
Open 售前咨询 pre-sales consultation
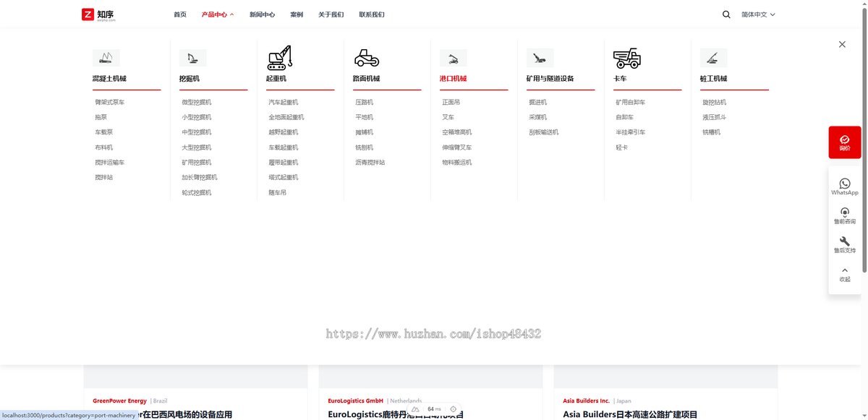pyautogui.click(x=845, y=216)
